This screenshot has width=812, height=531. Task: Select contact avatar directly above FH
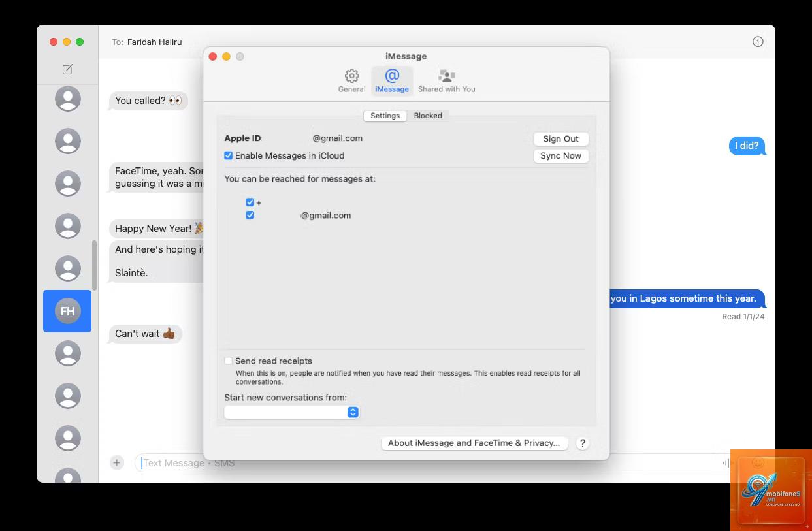tap(68, 268)
